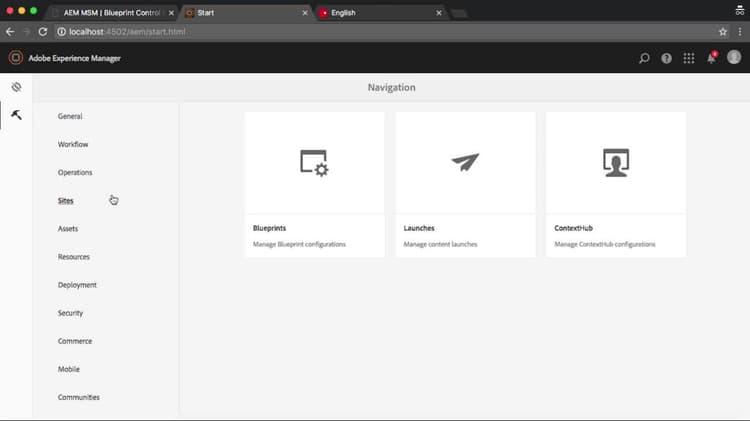
Task: Click the Adobe Experience Manager logo icon
Action: tap(15, 58)
